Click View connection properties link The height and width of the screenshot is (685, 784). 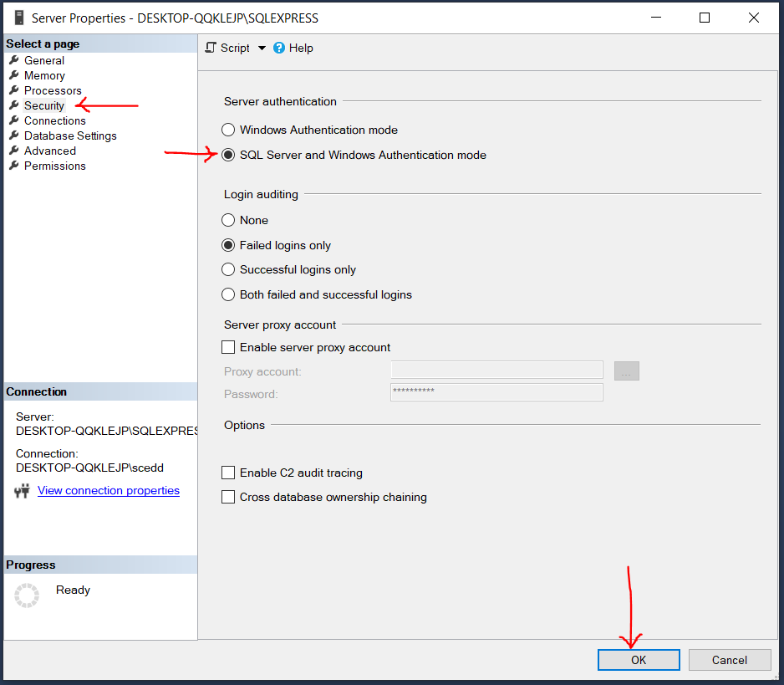109,490
